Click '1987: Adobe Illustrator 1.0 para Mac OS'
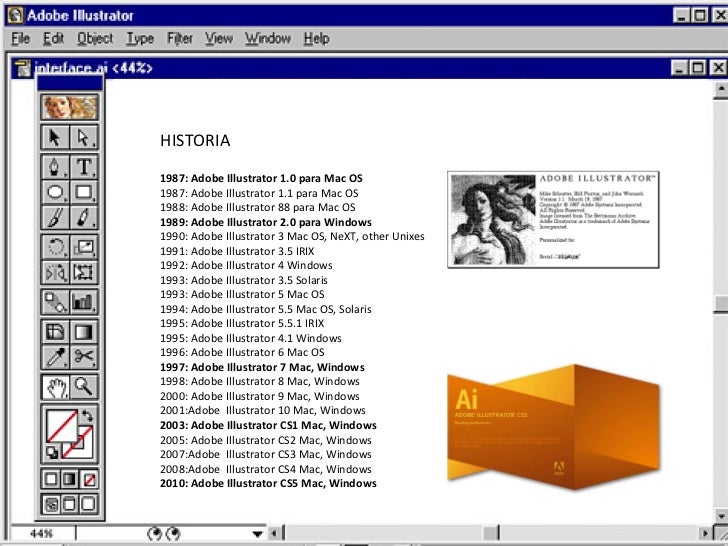Viewport: 728px width, 546px height. [x=261, y=178]
